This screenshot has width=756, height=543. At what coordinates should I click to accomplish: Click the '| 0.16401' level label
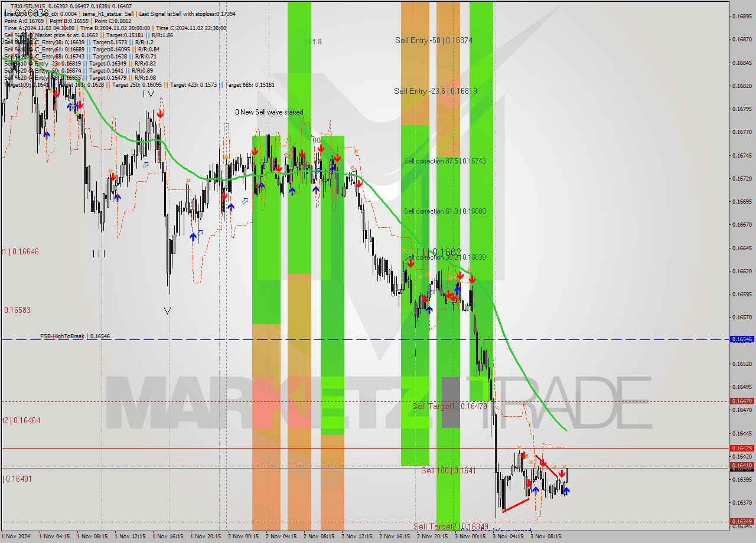click(x=18, y=479)
